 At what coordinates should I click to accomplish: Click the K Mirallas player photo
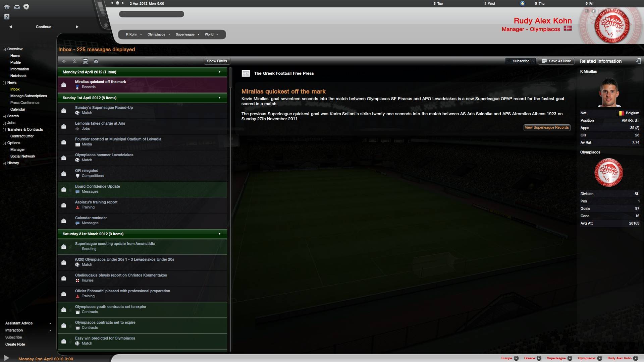609,92
